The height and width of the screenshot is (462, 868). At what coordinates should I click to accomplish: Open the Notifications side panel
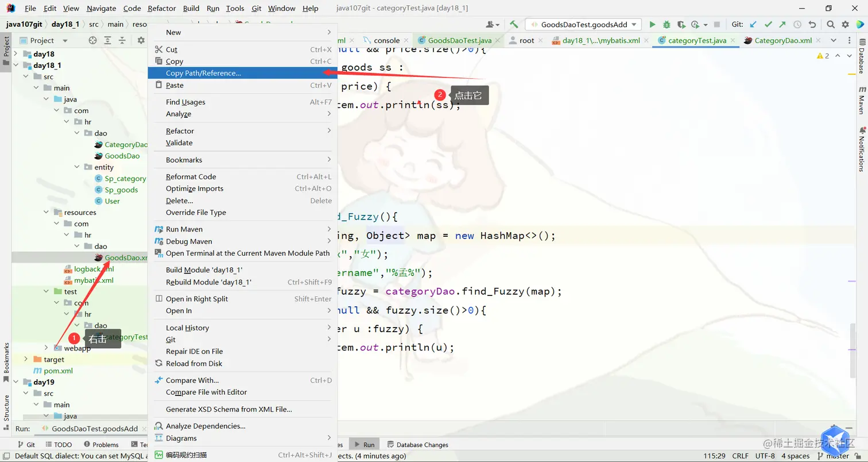(862, 148)
